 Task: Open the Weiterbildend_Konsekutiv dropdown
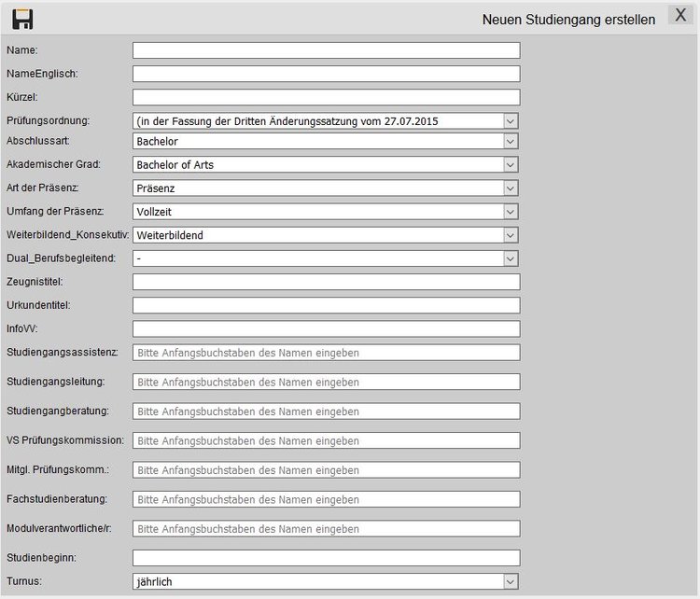pos(326,235)
